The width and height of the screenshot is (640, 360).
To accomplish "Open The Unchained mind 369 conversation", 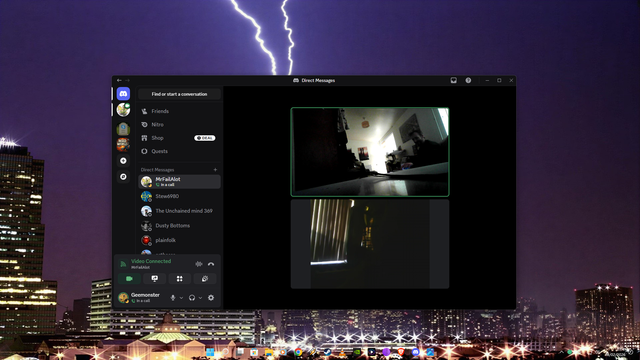I will click(x=179, y=211).
